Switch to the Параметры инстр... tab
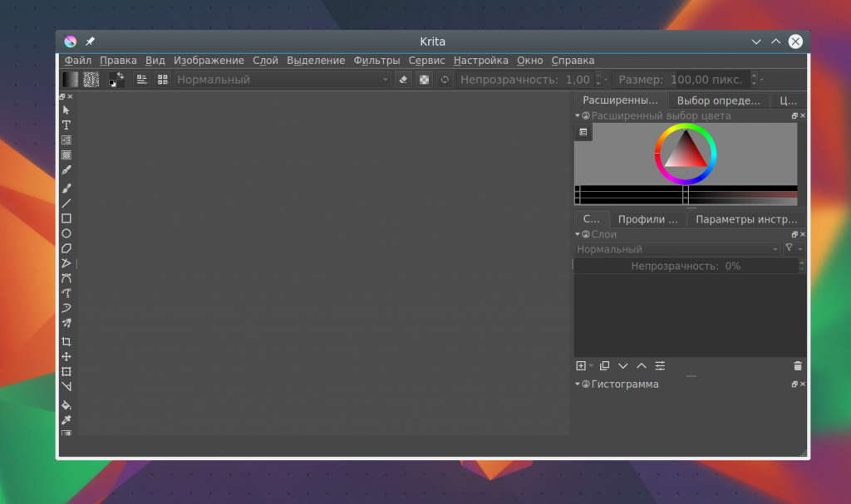This screenshot has width=851, height=504. coord(746,219)
